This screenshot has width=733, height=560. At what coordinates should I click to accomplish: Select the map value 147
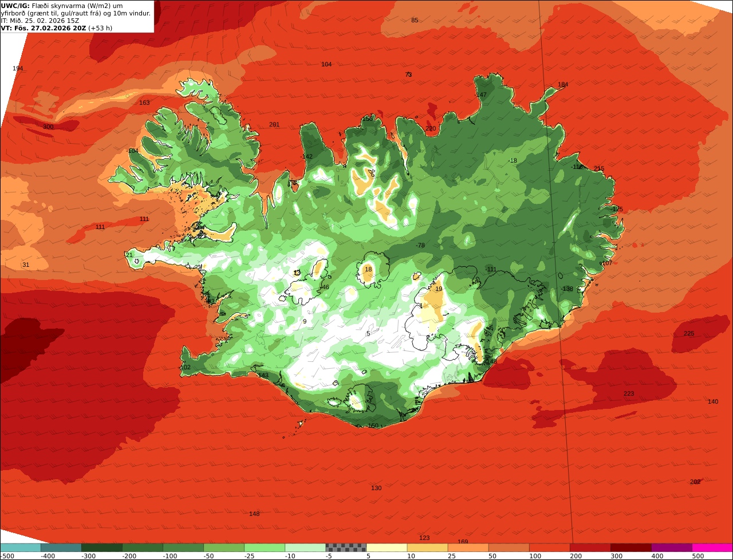[482, 94]
